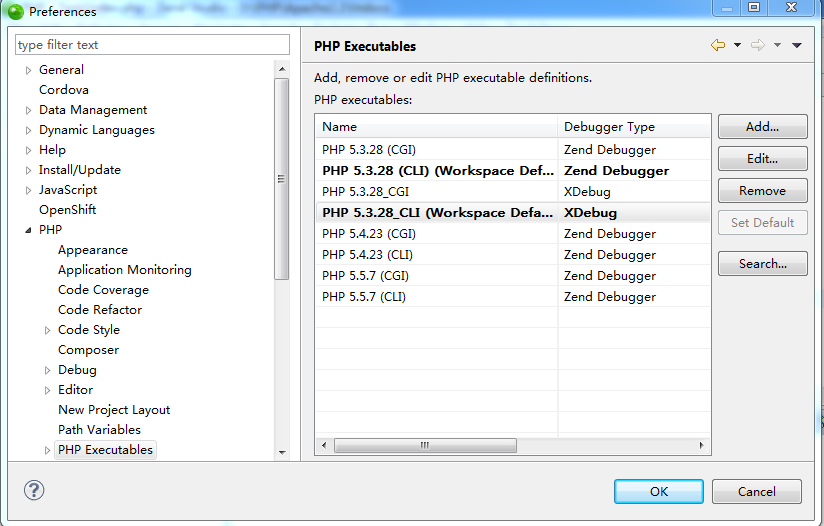Screen dimensions: 824x526
Task: Select PHP Executables tree item
Action: [105, 450]
